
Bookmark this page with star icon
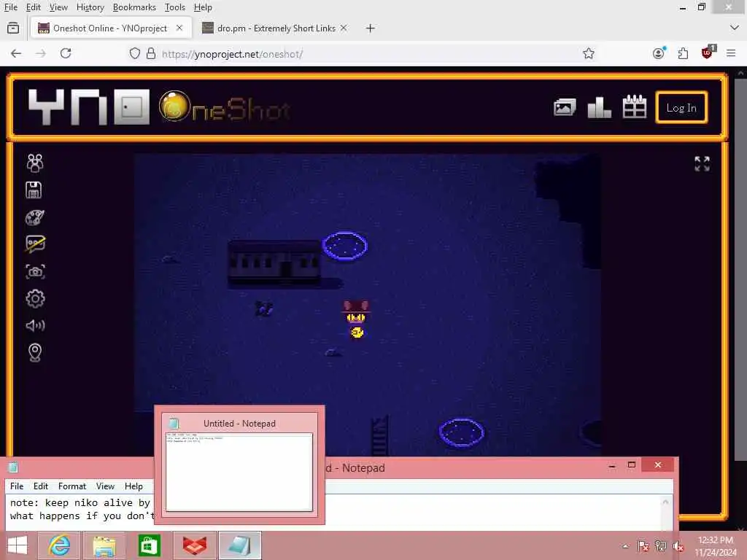[x=589, y=53]
